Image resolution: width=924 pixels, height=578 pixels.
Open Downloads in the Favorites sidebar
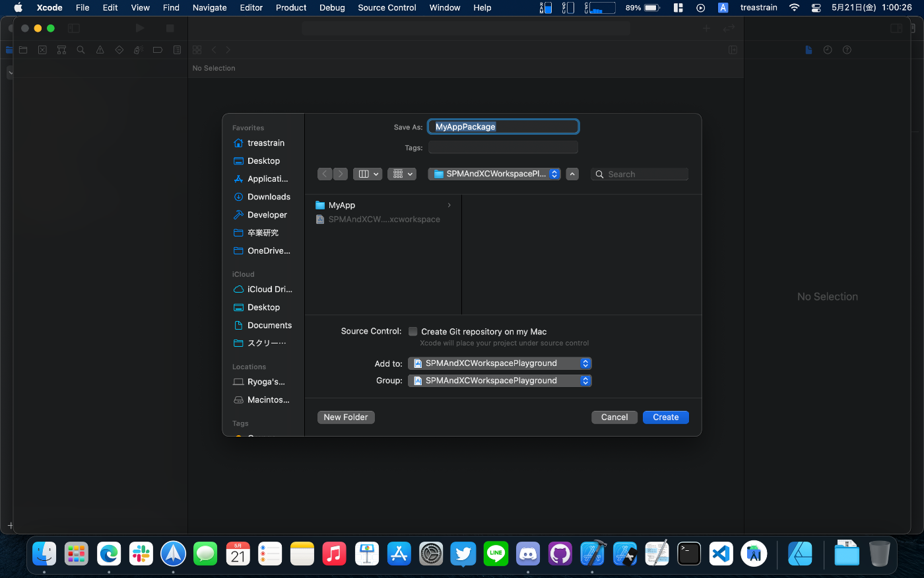pos(269,197)
